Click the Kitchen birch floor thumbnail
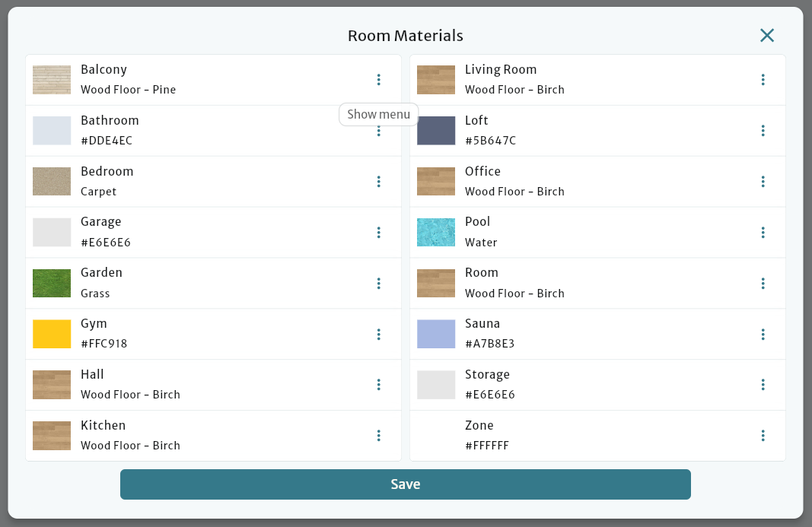The image size is (812, 527). coord(51,435)
